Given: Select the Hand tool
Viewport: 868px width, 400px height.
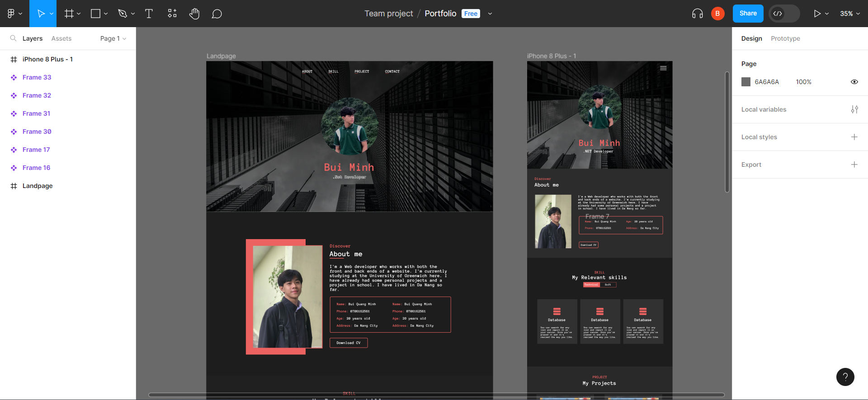Looking at the screenshot, I should 194,14.
